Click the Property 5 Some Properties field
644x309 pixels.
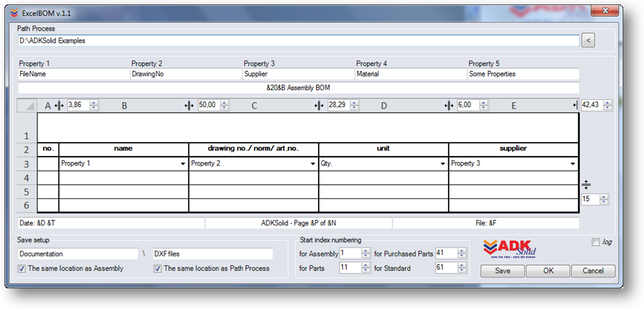(523, 75)
